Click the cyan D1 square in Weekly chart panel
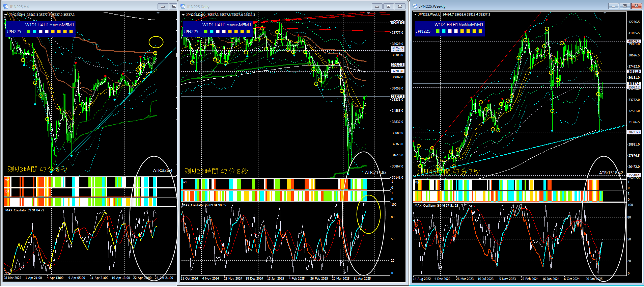This screenshot has width=644, height=287. 444,31
